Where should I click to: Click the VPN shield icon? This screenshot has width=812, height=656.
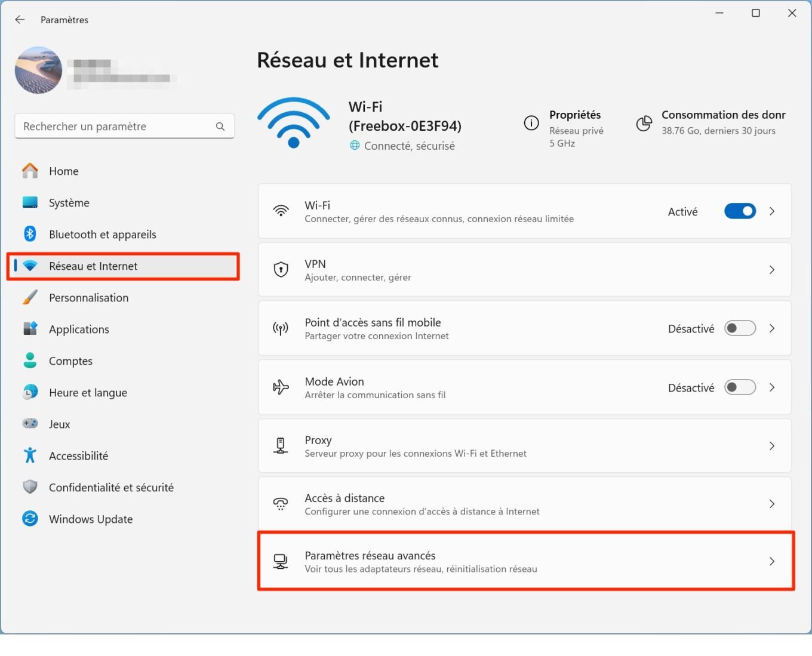point(281,270)
